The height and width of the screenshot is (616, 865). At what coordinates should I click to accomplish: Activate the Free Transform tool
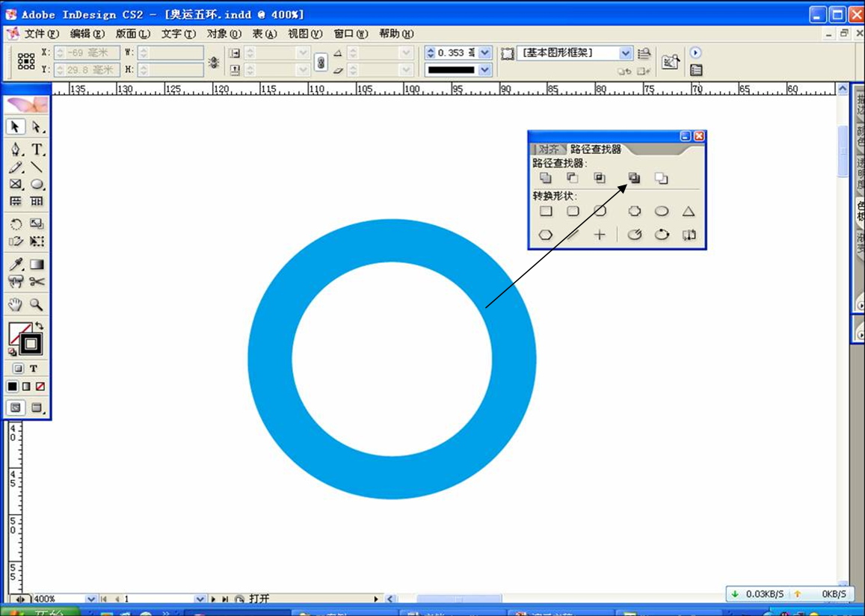click(x=37, y=241)
